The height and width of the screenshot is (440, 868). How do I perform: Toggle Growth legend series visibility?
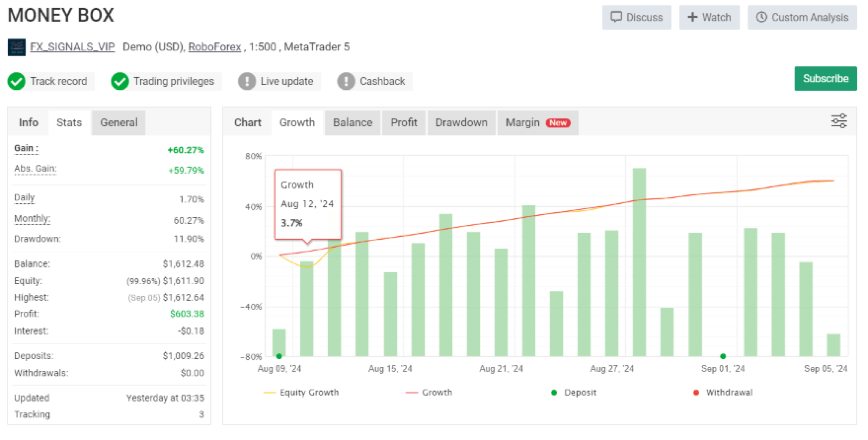pos(428,393)
